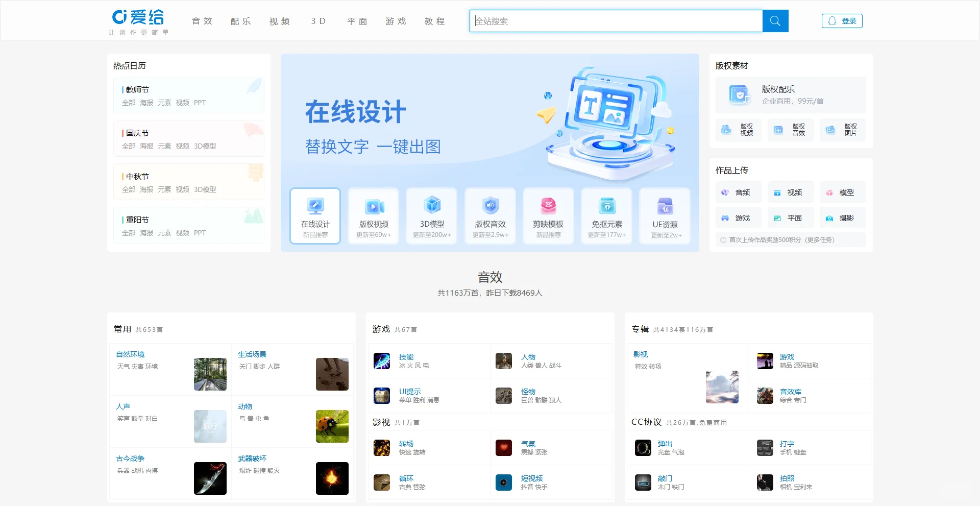Image resolution: width=980 pixels, height=506 pixels.
Task: Open the 武器破坏 explosion thumbnail
Action: (332, 478)
